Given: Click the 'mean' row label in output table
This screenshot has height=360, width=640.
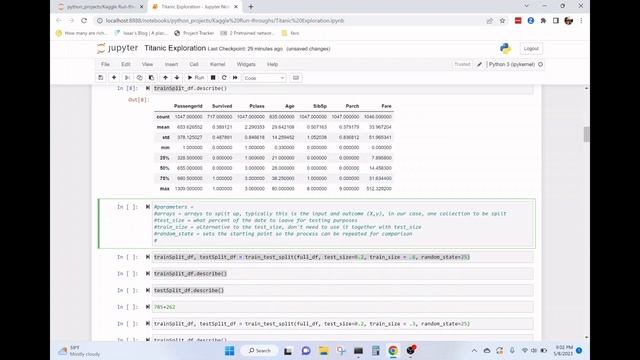Looking at the screenshot, I should click(x=163, y=127).
